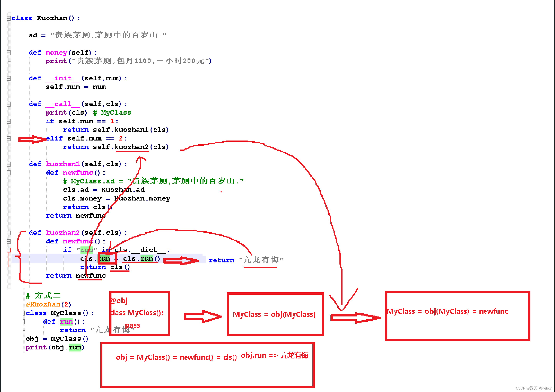The image size is (555, 392).
Task: Collapse the 'elif self.num == 2' block
Action: click(9, 138)
